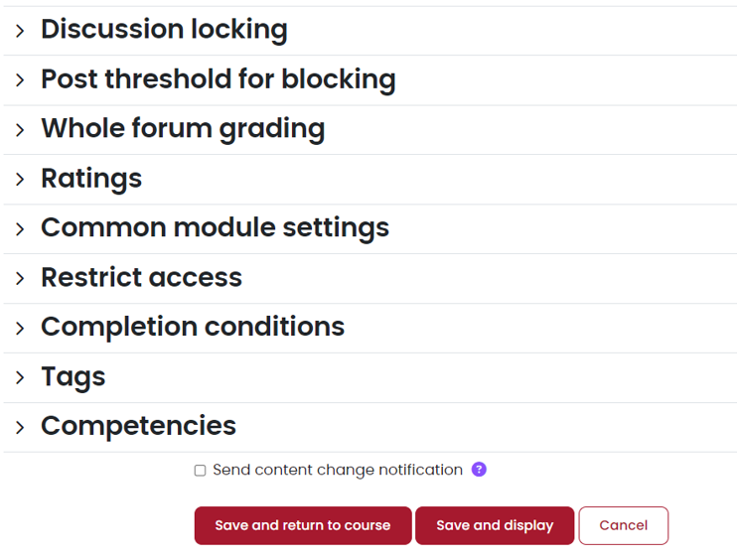Click the chevron next to Ratings
The height and width of the screenshot is (560, 737).
[x=19, y=180]
